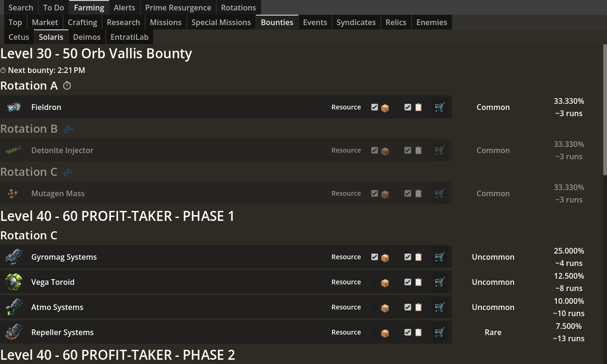This screenshot has height=364, width=607.
Task: Select the Prime Resurgence top tab
Action: (x=178, y=8)
